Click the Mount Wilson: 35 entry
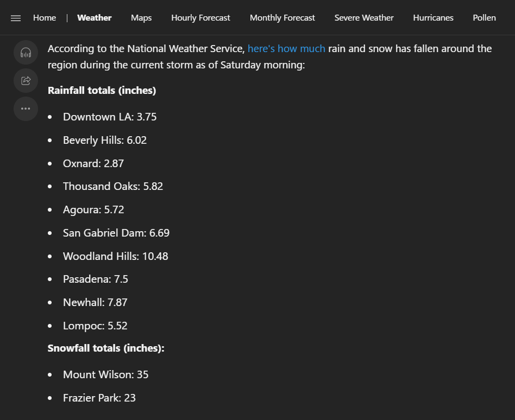 click(x=105, y=375)
